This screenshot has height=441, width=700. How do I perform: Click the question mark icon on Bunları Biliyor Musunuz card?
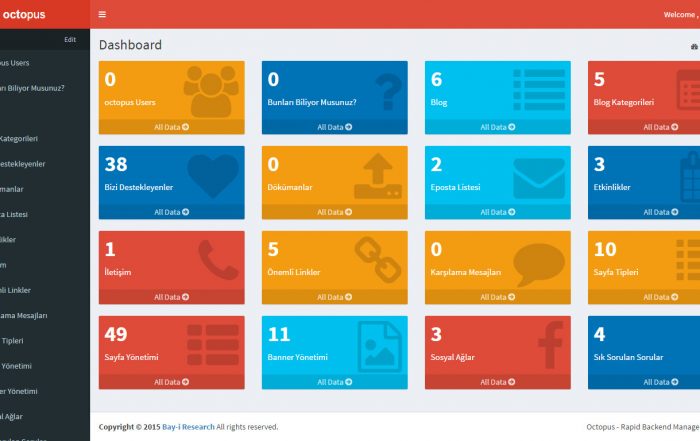[x=386, y=92]
